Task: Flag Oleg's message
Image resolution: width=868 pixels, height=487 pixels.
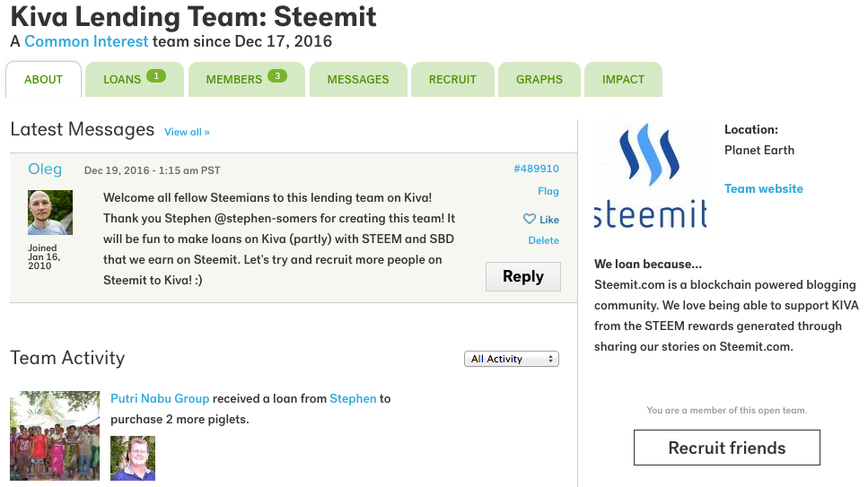Action: click(548, 191)
